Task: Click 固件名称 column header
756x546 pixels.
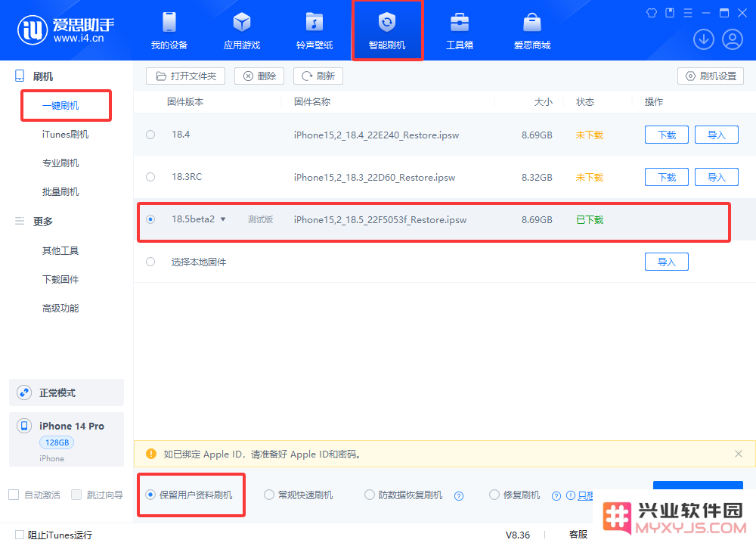Action: [312, 102]
